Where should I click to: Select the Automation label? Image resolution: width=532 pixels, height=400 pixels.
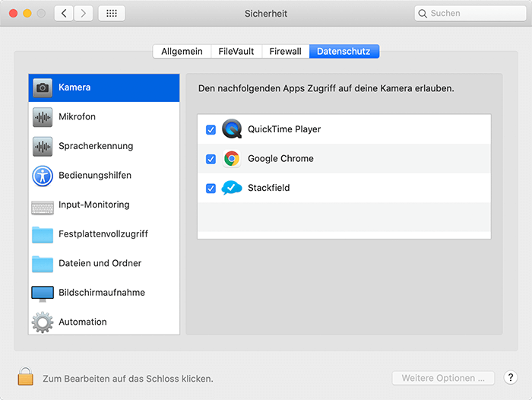coord(83,322)
